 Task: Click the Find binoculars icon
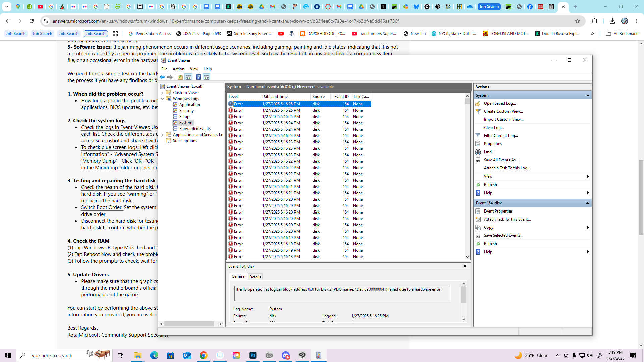pos(478,152)
